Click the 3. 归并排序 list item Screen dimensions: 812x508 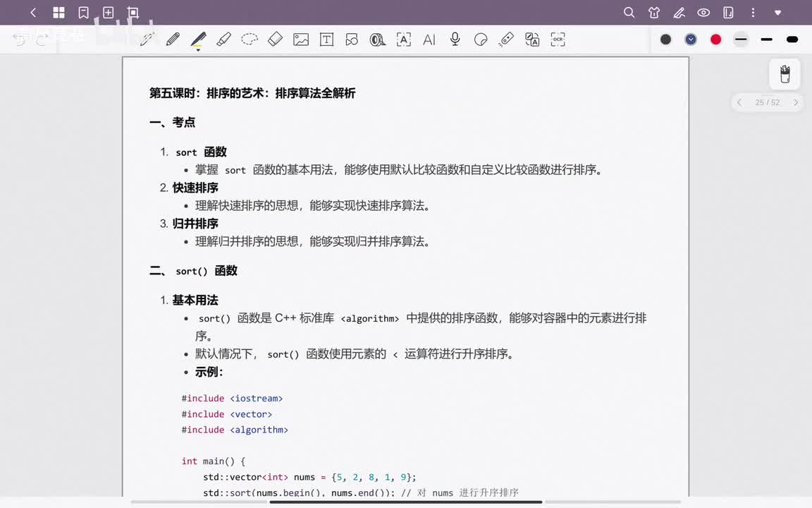click(189, 224)
